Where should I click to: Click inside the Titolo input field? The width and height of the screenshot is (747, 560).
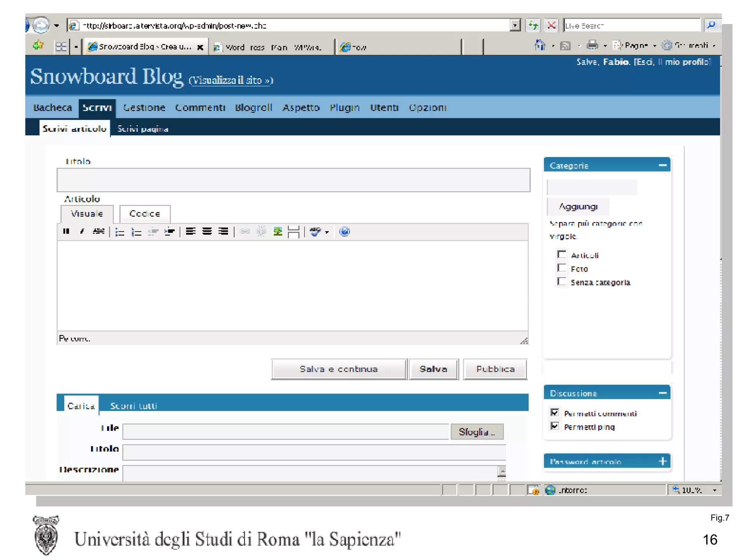[293, 180]
